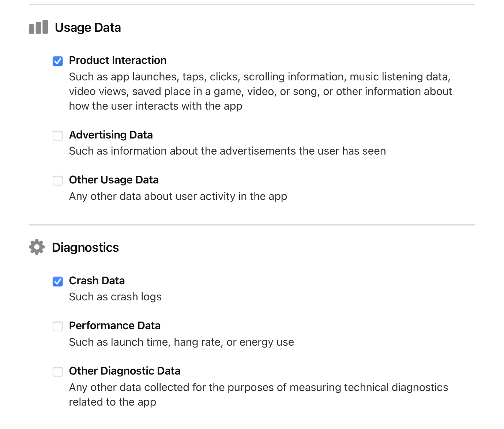Click the Usage Data section header
The height and width of the screenshot is (429, 504).
tap(88, 27)
